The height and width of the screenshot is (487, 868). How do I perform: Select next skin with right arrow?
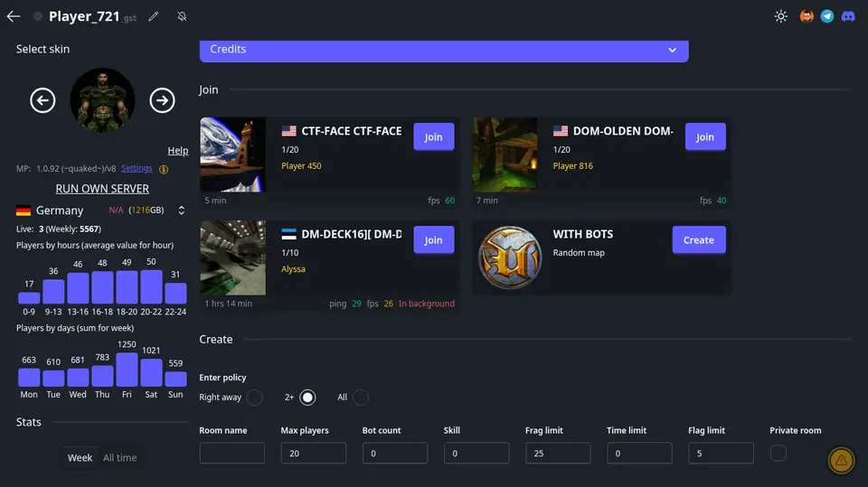tap(162, 100)
